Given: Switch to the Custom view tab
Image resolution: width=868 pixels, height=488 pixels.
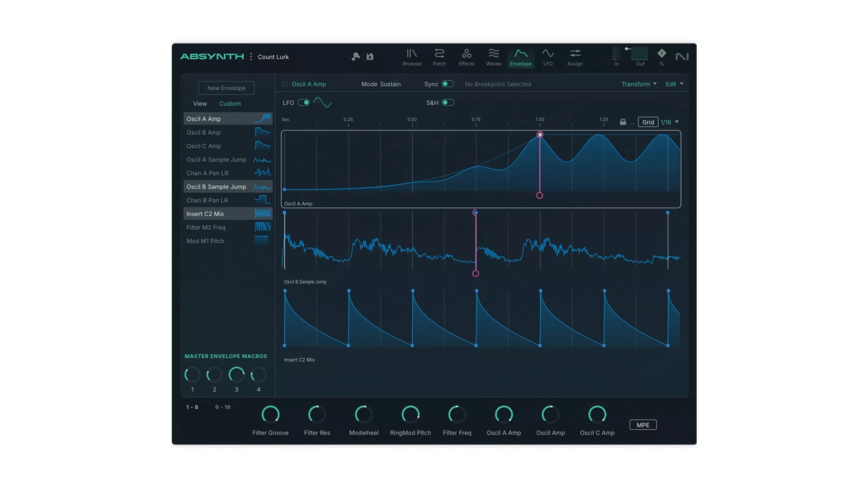Looking at the screenshot, I should pyautogui.click(x=230, y=103).
